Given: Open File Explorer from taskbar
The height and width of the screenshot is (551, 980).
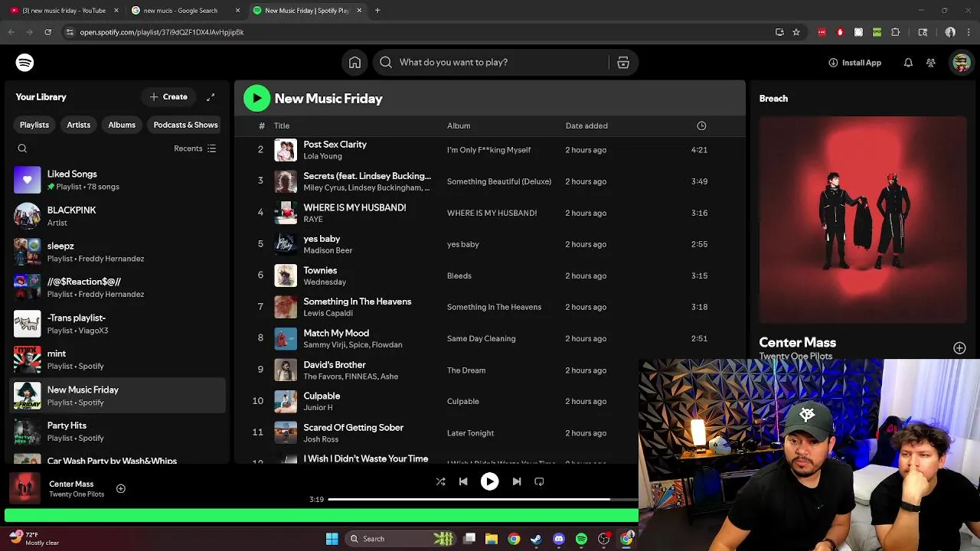Looking at the screenshot, I should coord(492,539).
